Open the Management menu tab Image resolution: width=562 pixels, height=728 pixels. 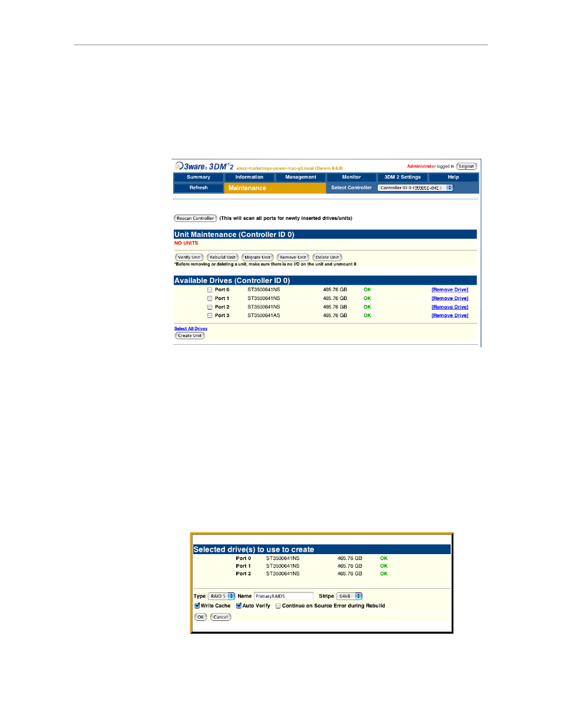(x=300, y=177)
